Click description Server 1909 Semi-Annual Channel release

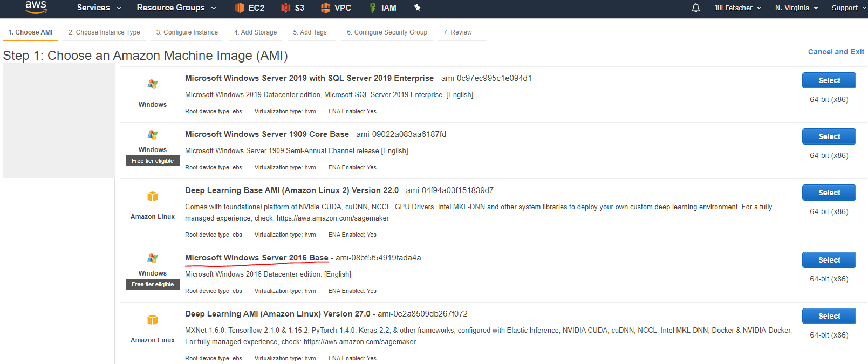[297, 151]
